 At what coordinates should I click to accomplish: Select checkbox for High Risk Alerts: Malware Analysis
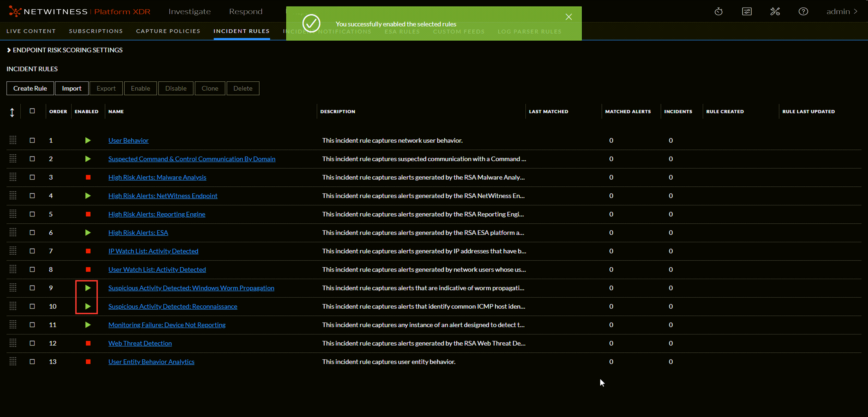pyautogui.click(x=32, y=177)
